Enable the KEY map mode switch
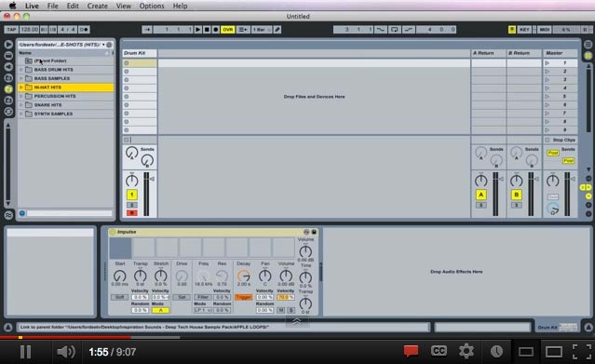 point(524,30)
